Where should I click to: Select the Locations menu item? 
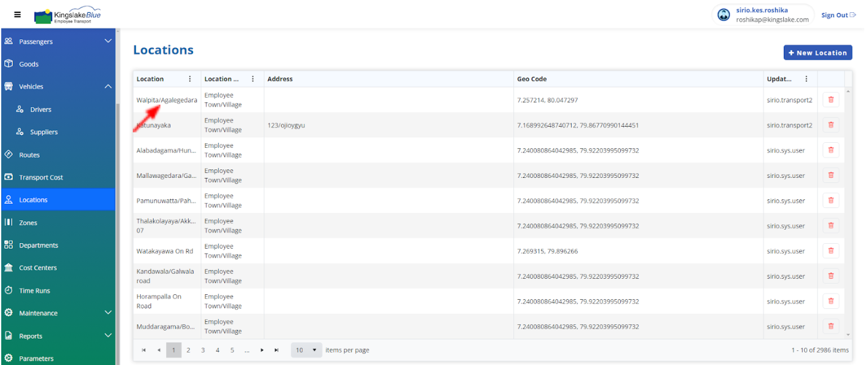click(58, 200)
